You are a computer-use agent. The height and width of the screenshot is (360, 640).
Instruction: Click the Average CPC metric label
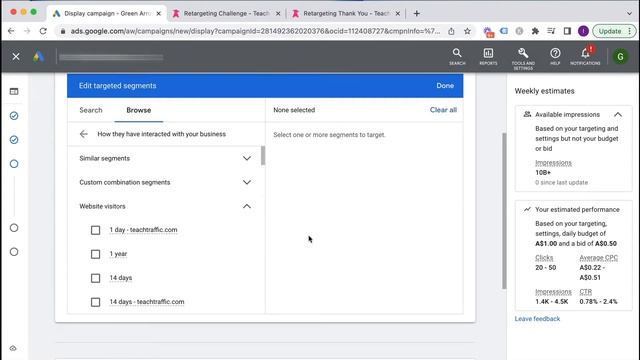tap(598, 258)
